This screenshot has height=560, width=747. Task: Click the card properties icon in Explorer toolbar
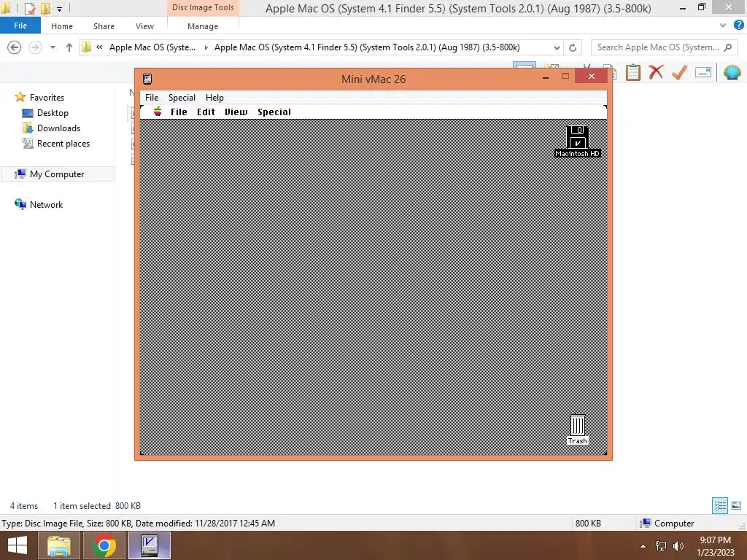703,72
